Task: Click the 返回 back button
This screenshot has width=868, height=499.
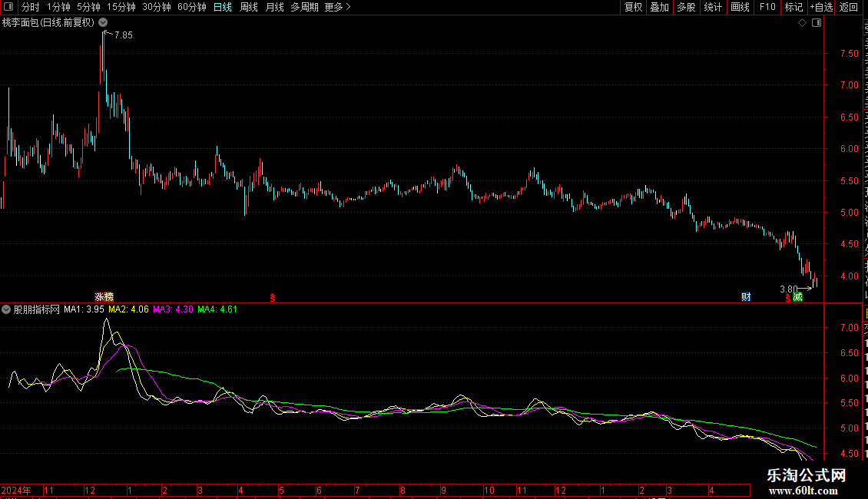Action: [849, 7]
